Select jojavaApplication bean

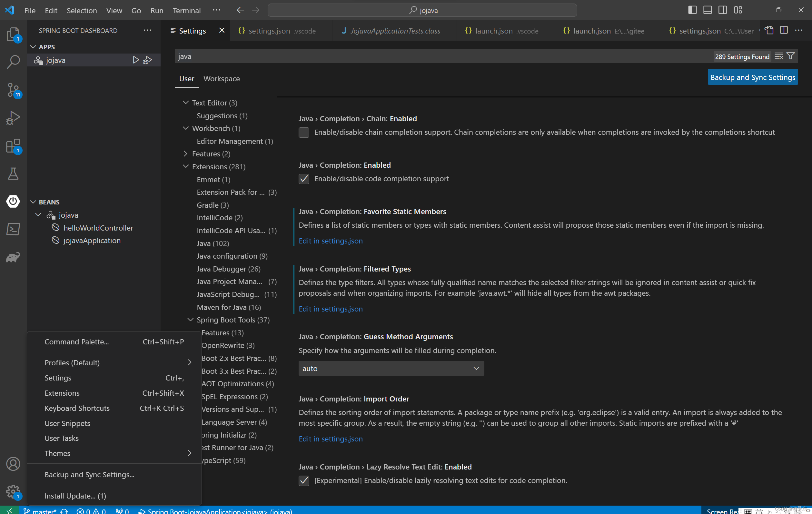point(92,241)
